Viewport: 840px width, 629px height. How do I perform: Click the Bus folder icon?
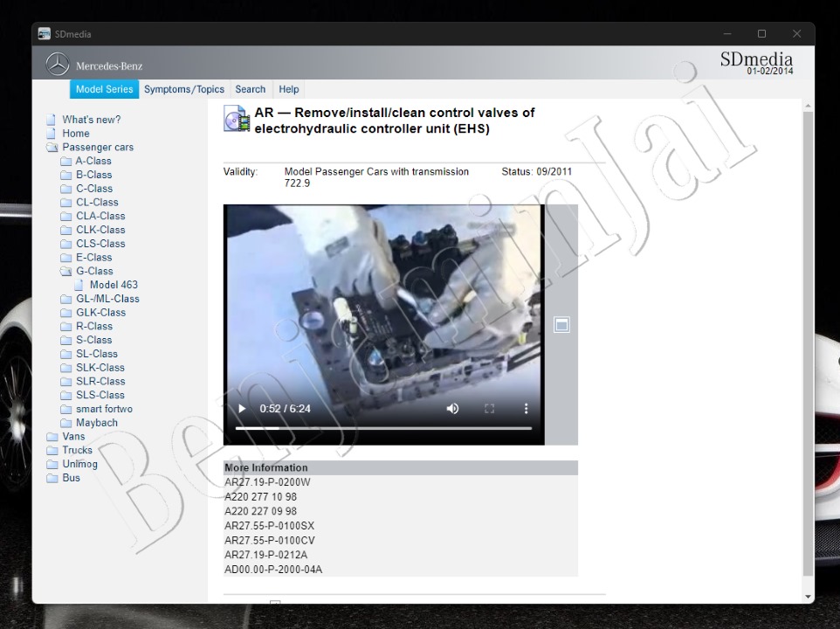pos(52,478)
